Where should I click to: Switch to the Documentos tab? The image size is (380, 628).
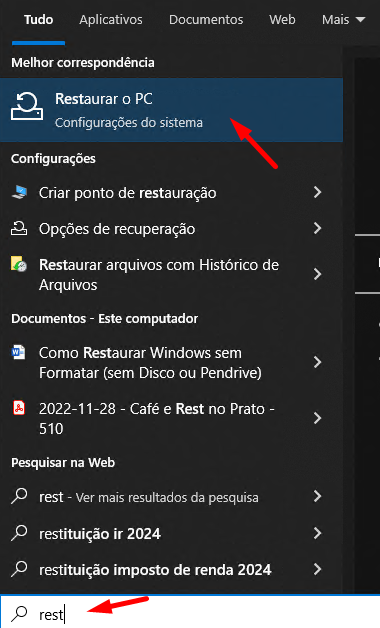click(206, 20)
